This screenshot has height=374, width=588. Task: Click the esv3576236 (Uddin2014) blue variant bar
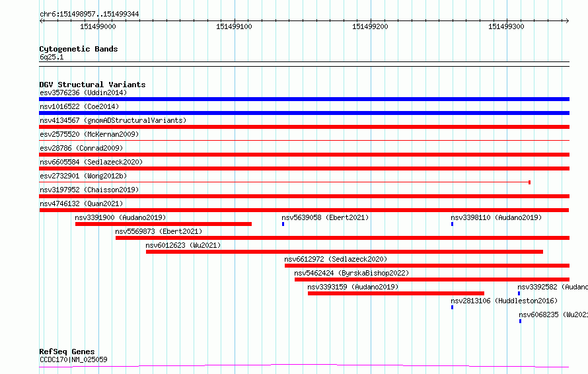pyautogui.click(x=304, y=99)
